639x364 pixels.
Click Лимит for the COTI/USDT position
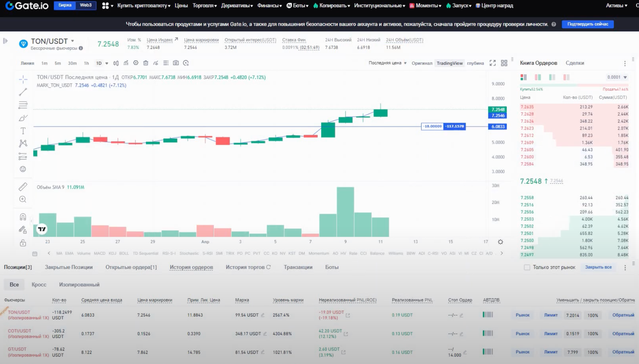pos(551,334)
